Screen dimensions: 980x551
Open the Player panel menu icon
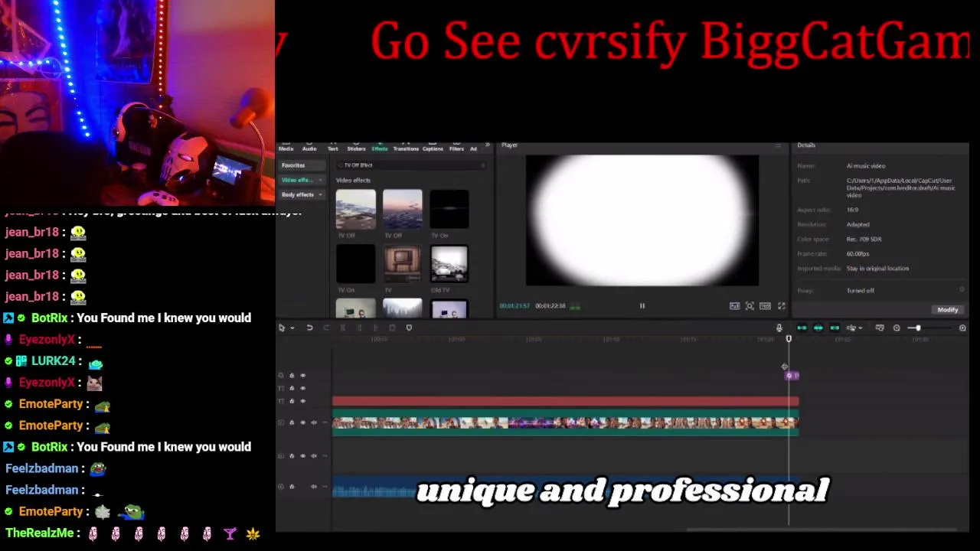(x=779, y=145)
